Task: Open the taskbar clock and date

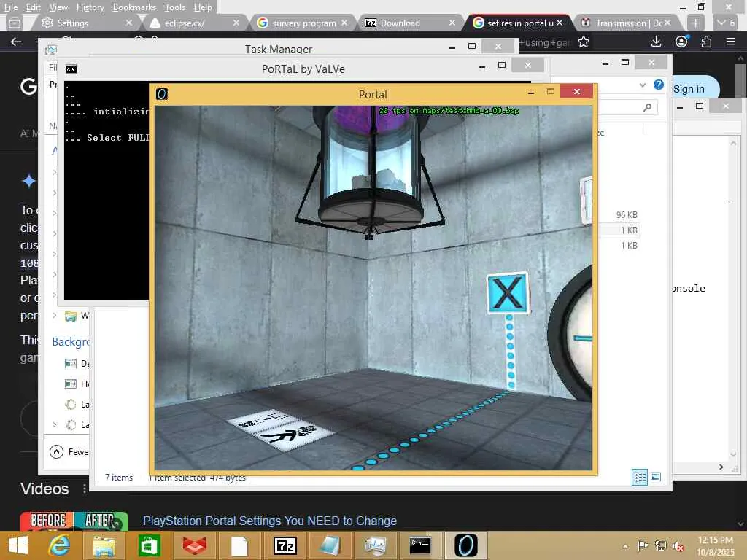Action: coord(716,545)
